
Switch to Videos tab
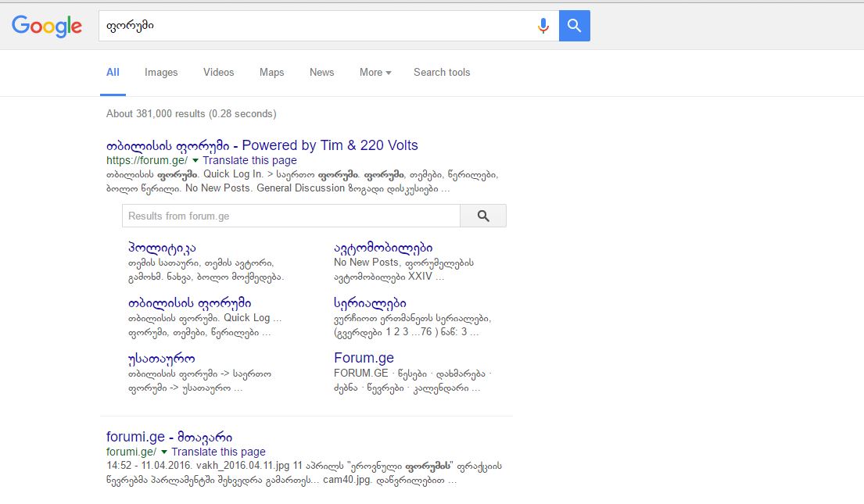click(218, 72)
